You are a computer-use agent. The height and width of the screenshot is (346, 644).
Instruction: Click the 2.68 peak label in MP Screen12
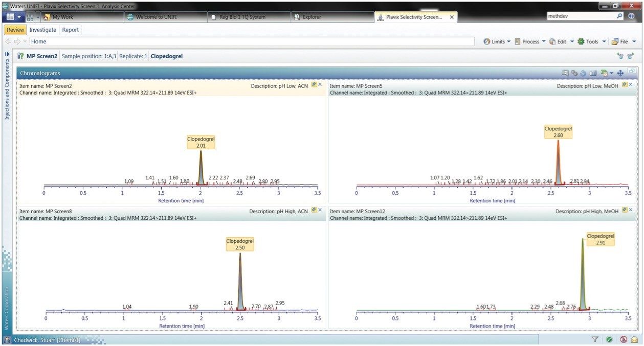[x=560, y=303]
